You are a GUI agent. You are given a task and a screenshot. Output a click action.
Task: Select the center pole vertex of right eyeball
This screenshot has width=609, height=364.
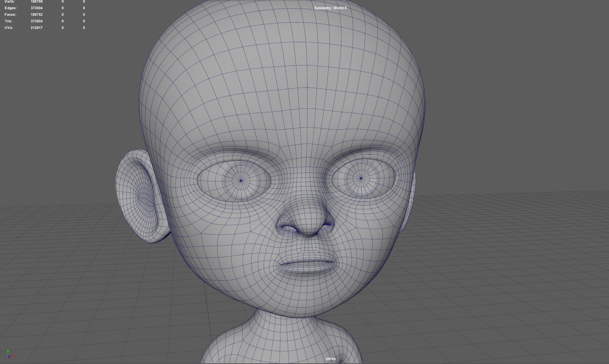pyautogui.click(x=361, y=178)
